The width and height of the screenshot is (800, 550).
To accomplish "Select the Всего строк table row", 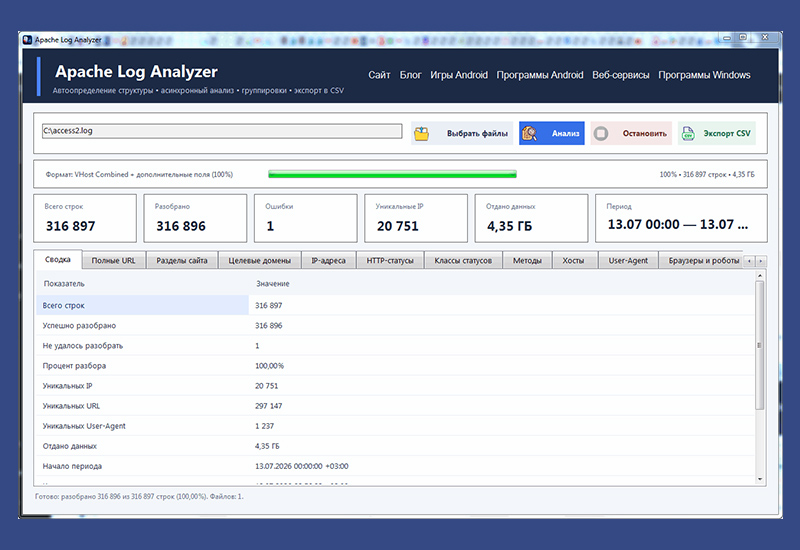I will click(395, 305).
